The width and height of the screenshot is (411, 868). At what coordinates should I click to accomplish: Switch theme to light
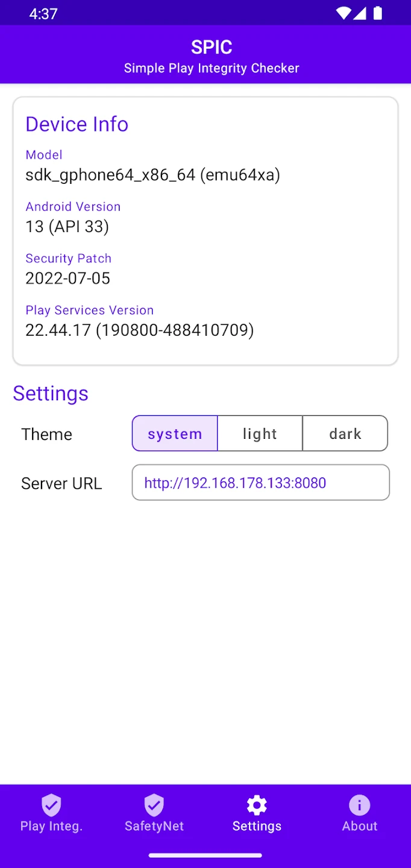coord(260,433)
